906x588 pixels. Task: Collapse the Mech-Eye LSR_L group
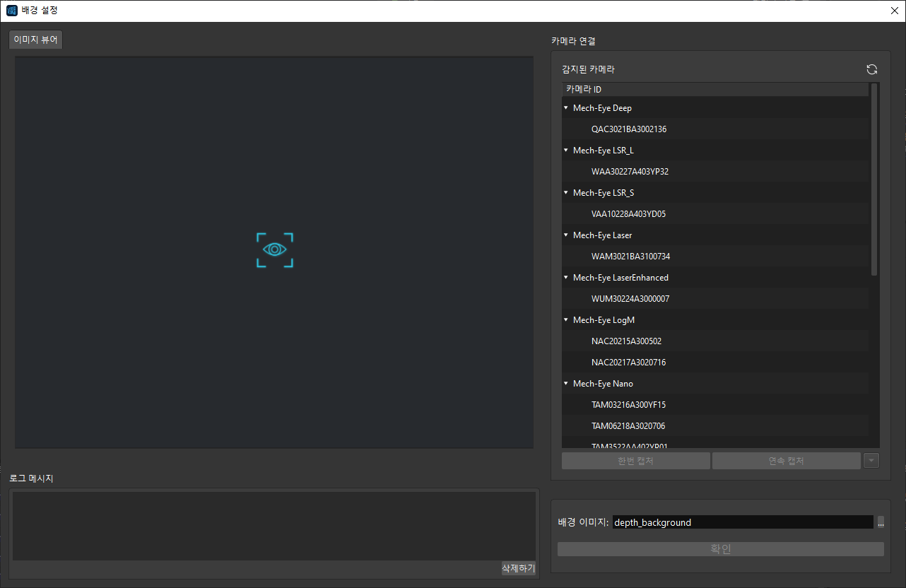tap(566, 151)
